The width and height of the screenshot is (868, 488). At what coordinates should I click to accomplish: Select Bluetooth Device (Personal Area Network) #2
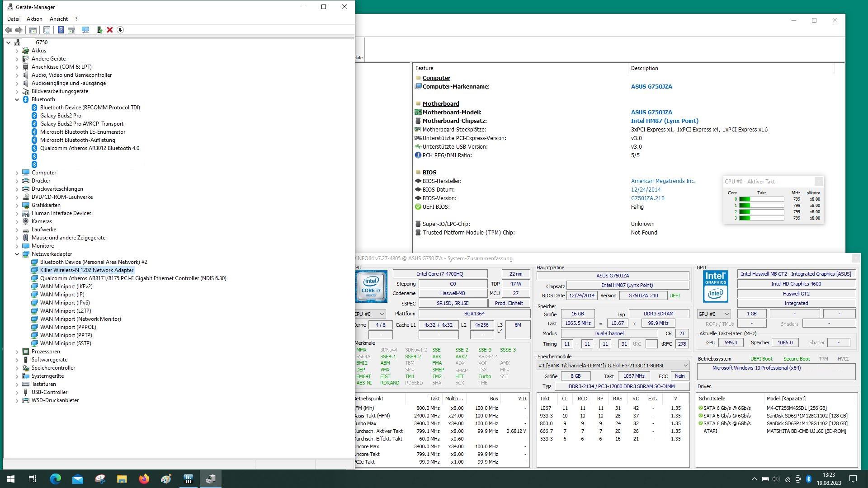coord(94,262)
